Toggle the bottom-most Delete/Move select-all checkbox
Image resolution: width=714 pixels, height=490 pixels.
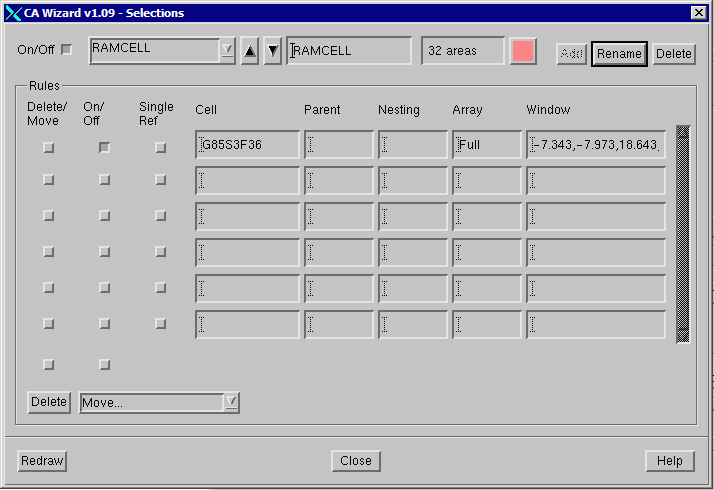point(49,364)
